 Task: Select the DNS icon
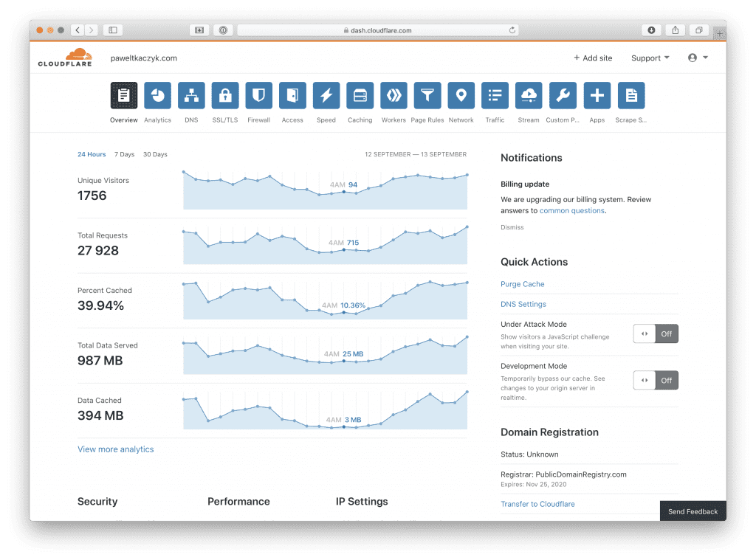[191, 95]
